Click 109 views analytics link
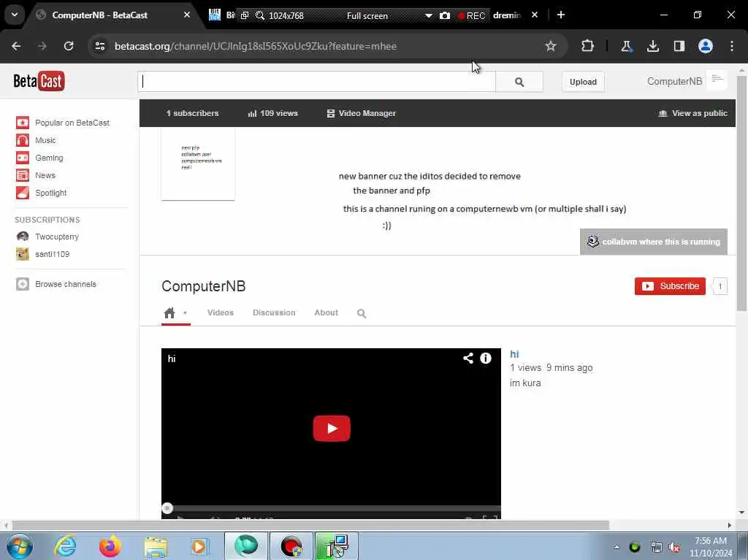Screen dimensions: 748x560 273,113
